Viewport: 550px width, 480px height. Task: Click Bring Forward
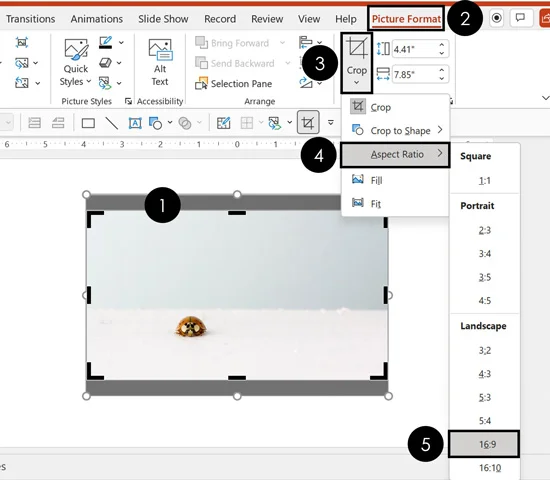[x=232, y=43]
